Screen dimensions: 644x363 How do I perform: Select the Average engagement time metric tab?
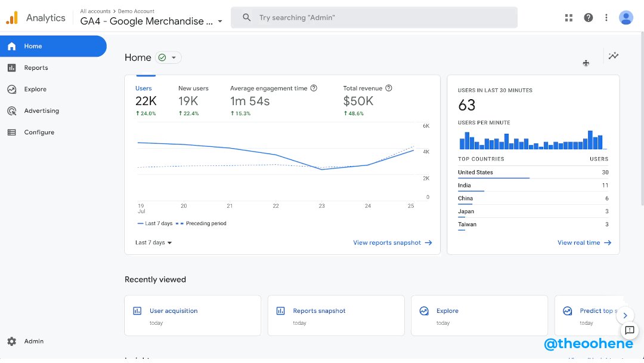click(x=274, y=100)
